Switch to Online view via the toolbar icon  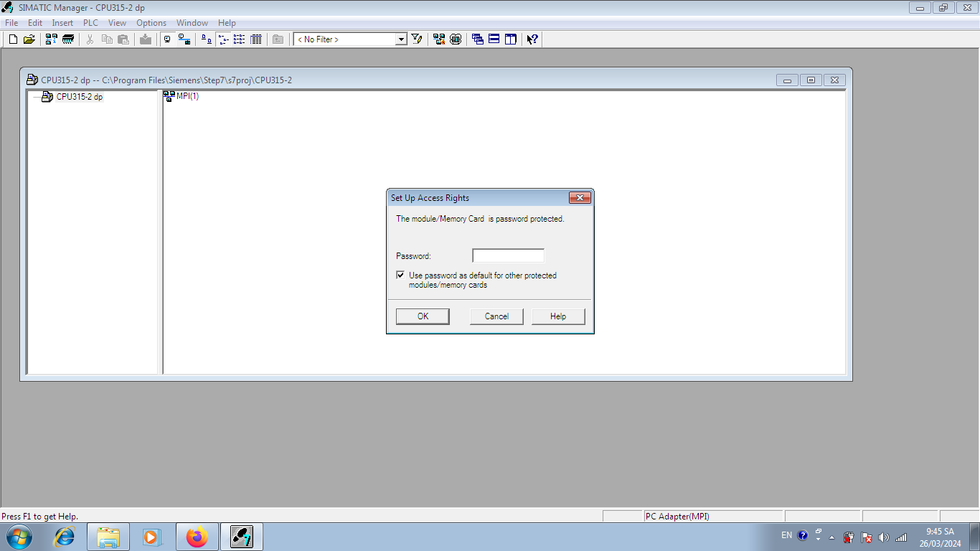(184, 39)
